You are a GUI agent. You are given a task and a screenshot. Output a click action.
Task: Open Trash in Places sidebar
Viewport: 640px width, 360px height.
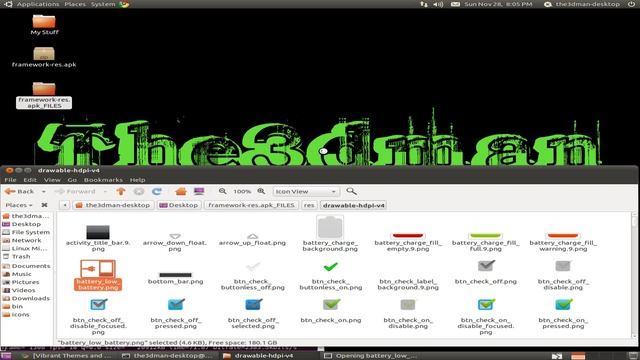tap(16, 257)
